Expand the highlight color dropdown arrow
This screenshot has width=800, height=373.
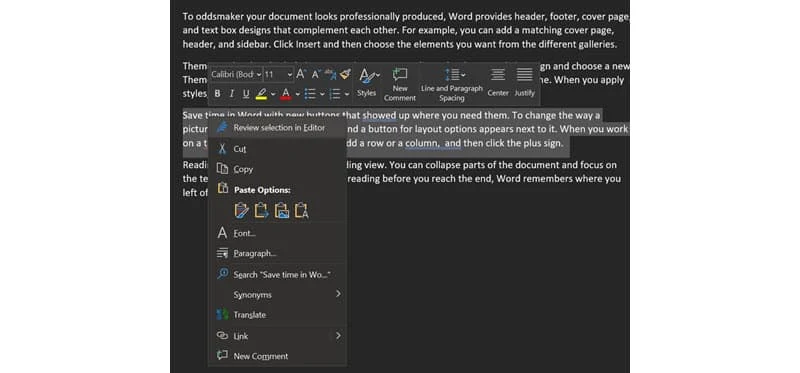pyautogui.click(x=273, y=94)
